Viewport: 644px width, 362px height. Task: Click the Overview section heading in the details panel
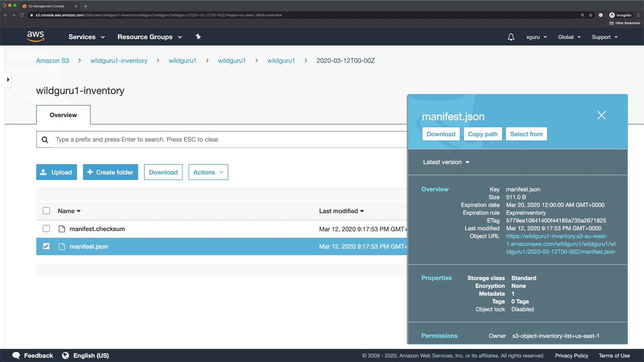click(435, 190)
